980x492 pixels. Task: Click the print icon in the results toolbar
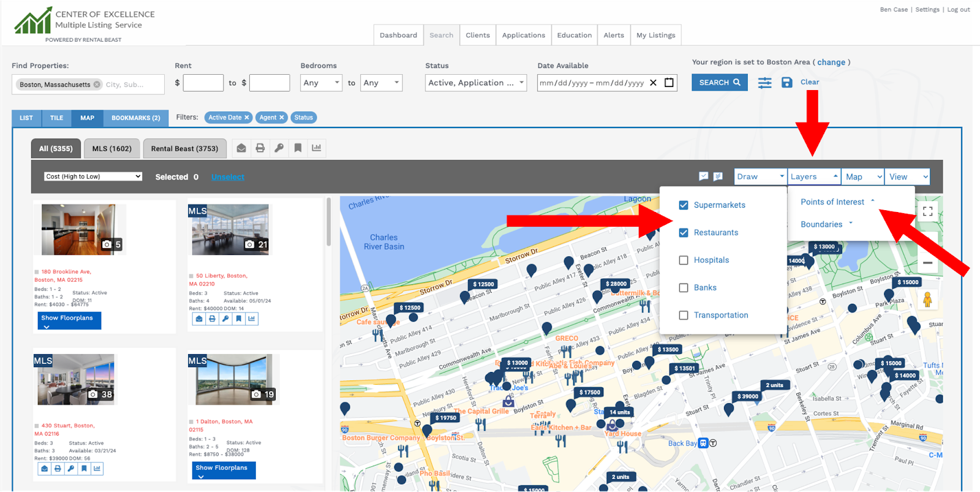tap(260, 148)
